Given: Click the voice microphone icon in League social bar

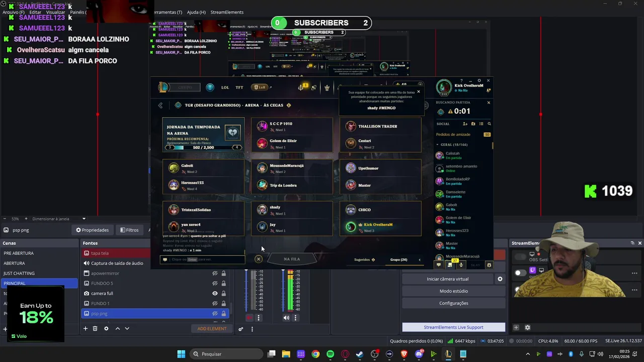Looking at the screenshot, I should [461, 264].
